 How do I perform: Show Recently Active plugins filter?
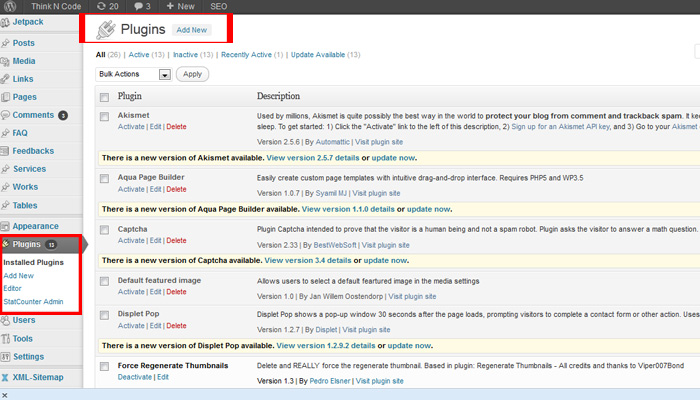[246, 55]
